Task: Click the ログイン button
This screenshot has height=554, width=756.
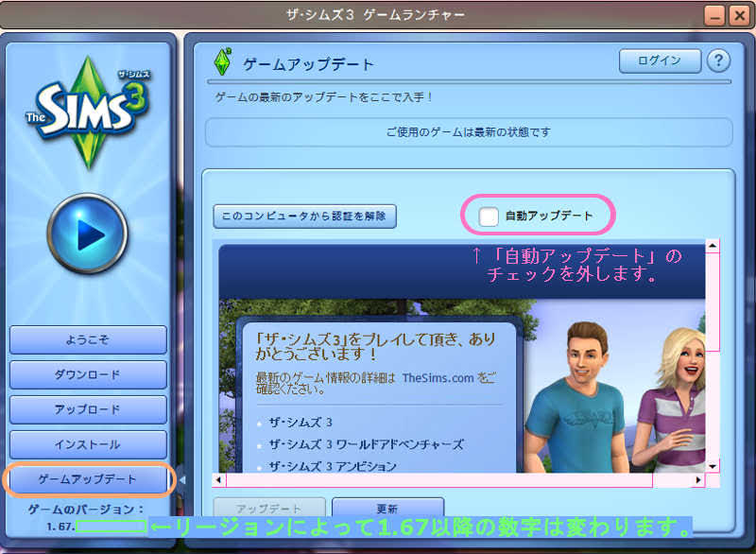Action: coord(659,61)
